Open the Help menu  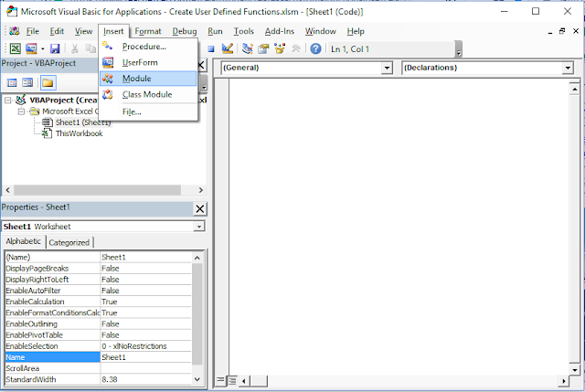click(x=356, y=31)
